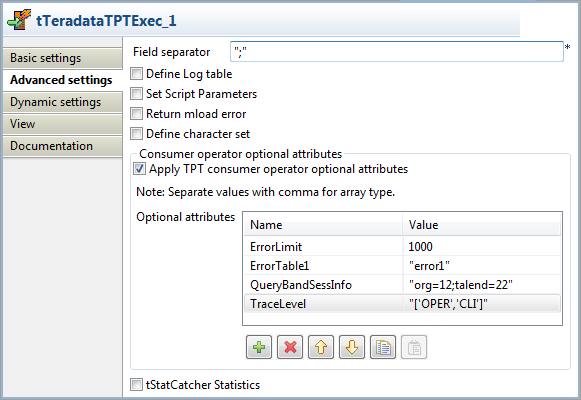The height and width of the screenshot is (400, 581).
Task: Move selected attribute down
Action: click(x=352, y=347)
